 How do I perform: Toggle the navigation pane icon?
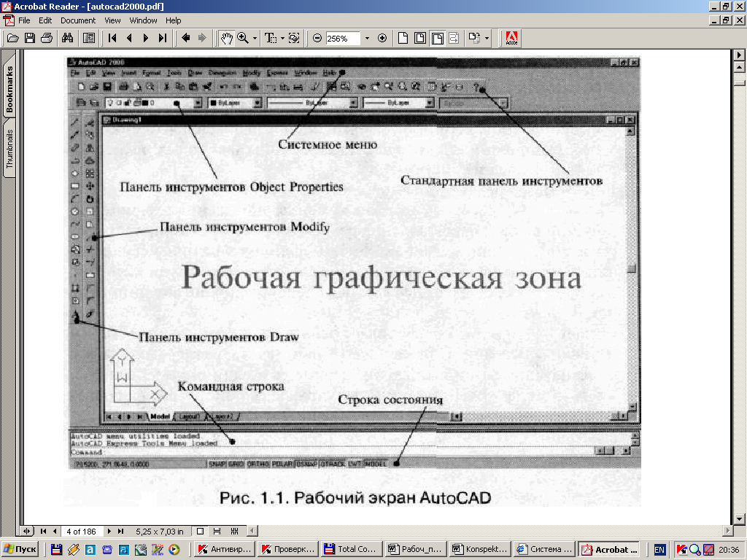[x=88, y=38]
